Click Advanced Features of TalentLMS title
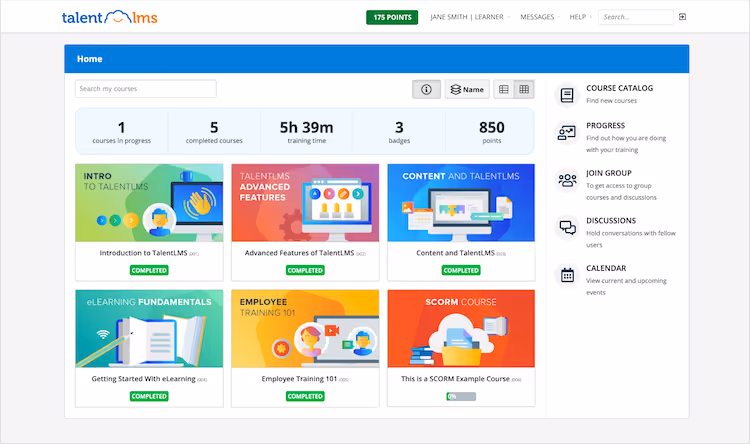The width and height of the screenshot is (750, 444). [299, 253]
